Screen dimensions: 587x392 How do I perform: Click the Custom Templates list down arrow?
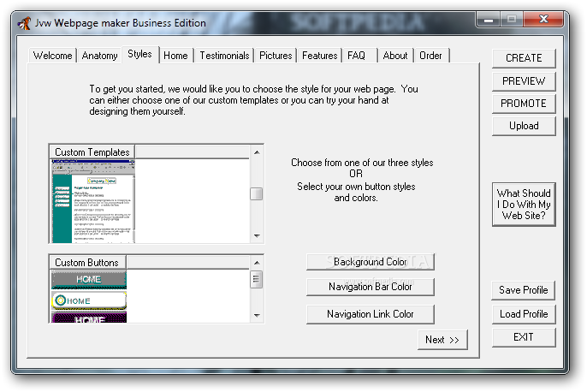pyautogui.click(x=257, y=236)
